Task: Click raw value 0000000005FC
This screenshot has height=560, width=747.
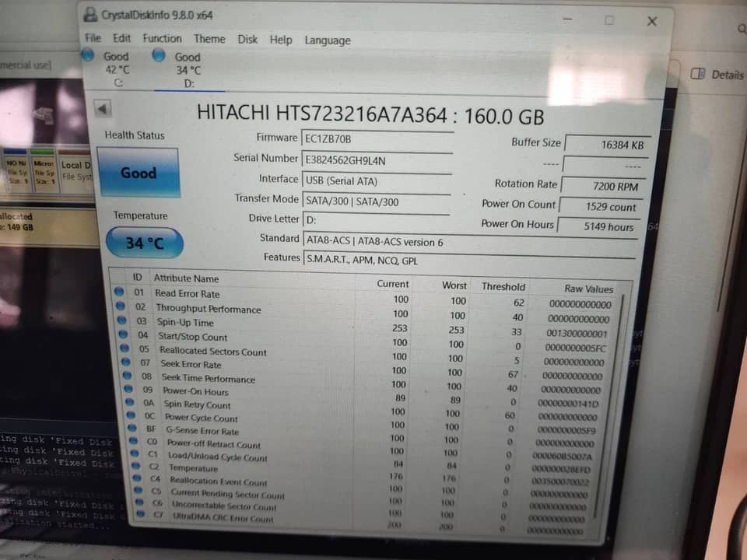Action: pyautogui.click(x=575, y=348)
